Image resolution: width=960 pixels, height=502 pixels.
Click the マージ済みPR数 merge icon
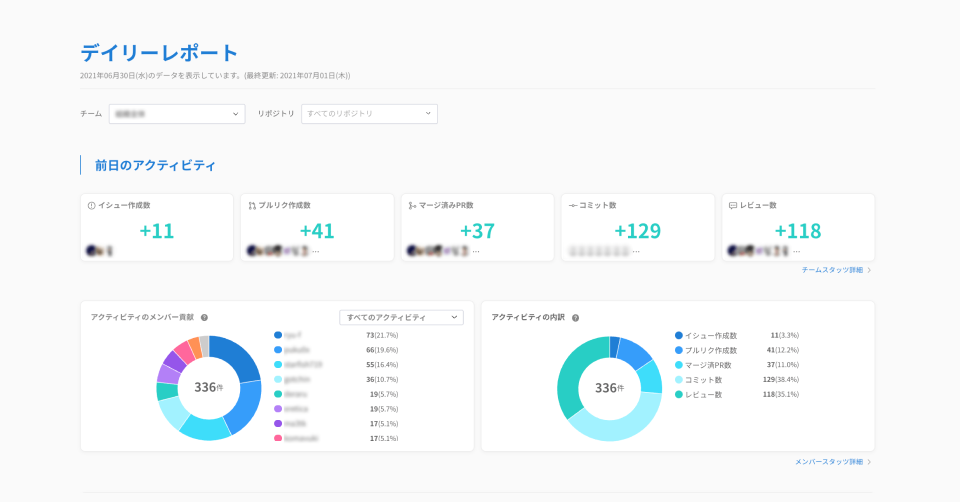coord(413,206)
